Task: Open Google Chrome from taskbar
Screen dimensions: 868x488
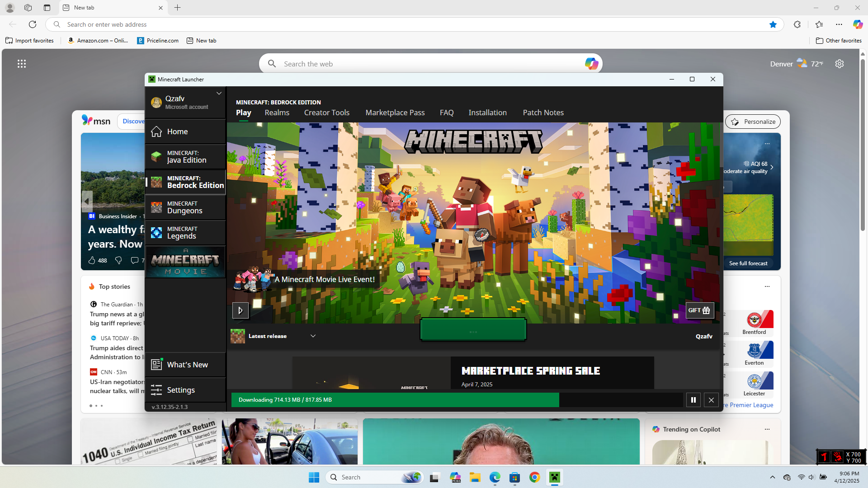Action: 534,477
